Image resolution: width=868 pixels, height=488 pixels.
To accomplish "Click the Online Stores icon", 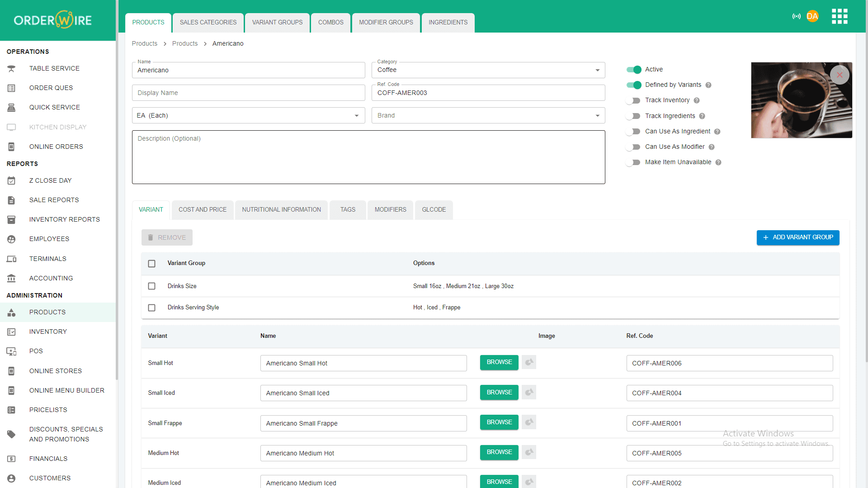I will pyautogui.click(x=11, y=371).
